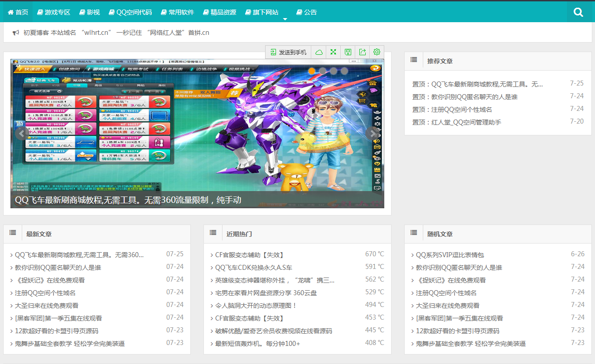This screenshot has width=595, height=364.
Task: Open the carousel caption QQ飞车最新刷商城教程
Action: 128,200
